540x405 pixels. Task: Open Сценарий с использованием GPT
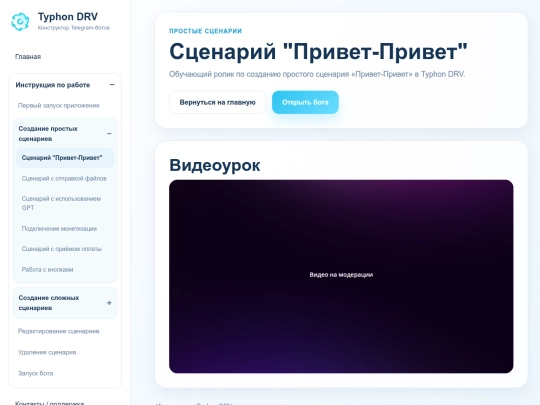[x=61, y=203]
